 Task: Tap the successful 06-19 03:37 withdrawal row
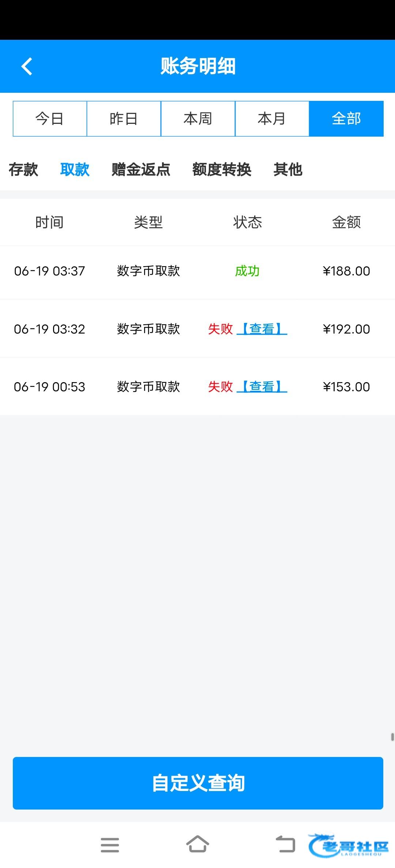click(x=197, y=271)
